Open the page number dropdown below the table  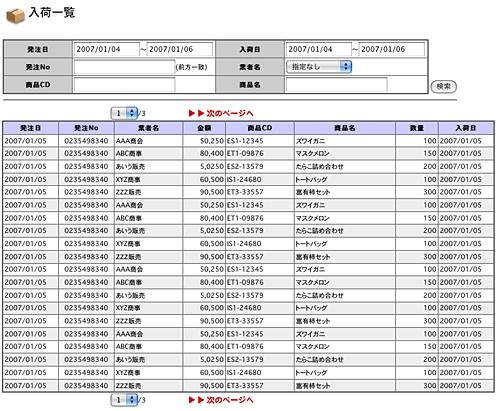(124, 400)
